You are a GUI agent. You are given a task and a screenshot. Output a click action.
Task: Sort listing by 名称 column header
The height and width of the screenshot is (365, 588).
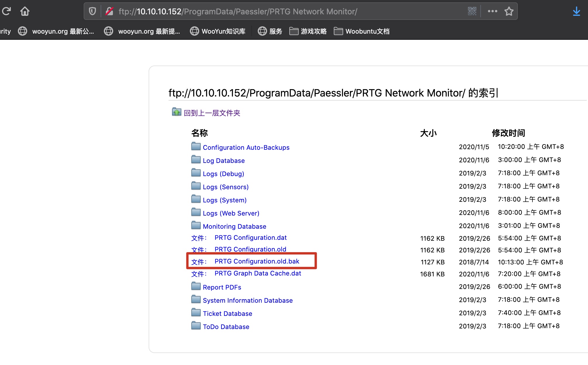click(199, 133)
